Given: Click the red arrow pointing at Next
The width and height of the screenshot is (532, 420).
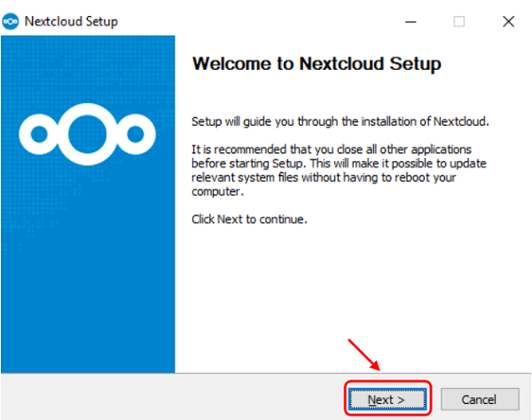Looking at the screenshot, I should pyautogui.click(x=365, y=356).
